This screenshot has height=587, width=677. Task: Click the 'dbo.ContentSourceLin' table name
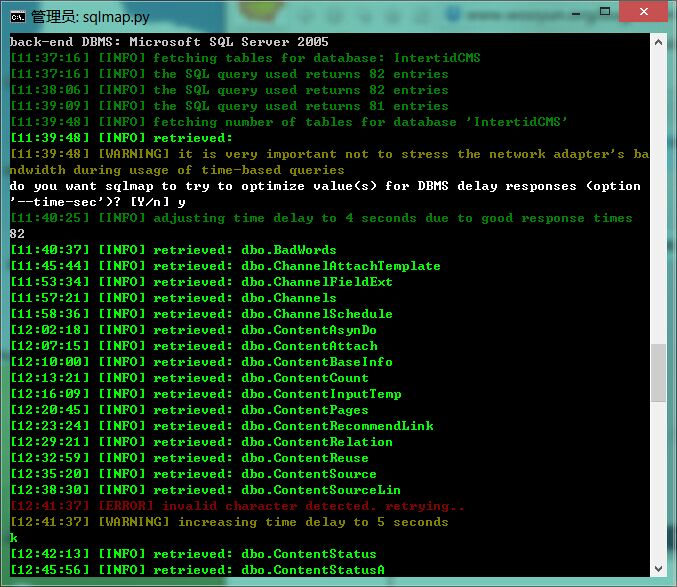click(x=321, y=489)
